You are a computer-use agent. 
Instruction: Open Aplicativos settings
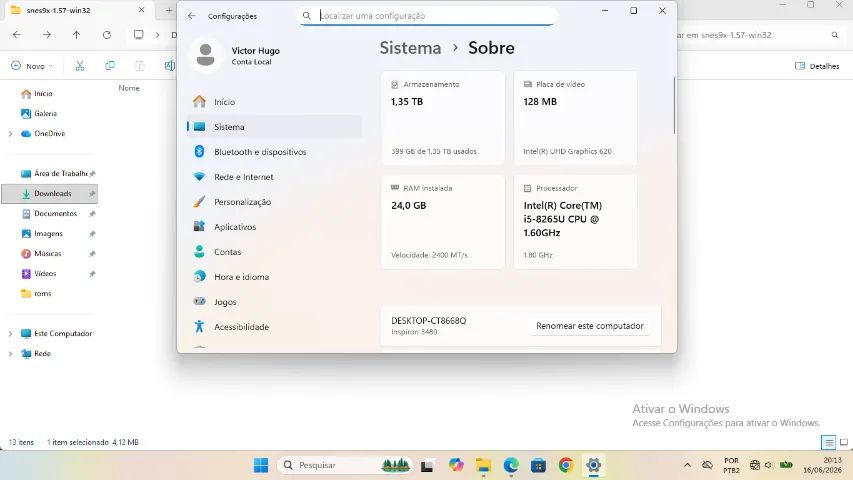click(x=274, y=227)
